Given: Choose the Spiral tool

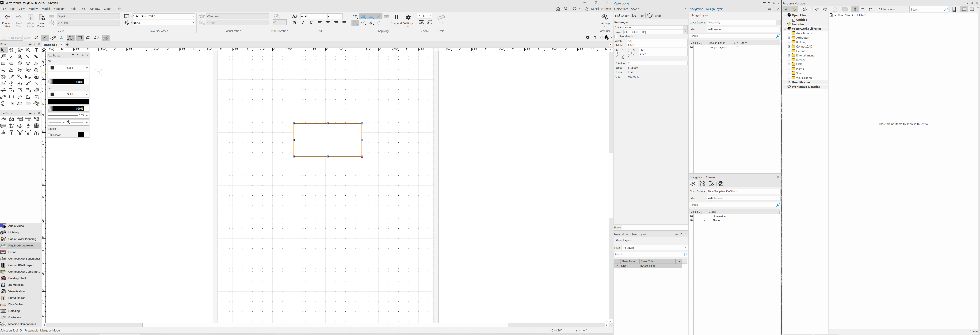Looking at the screenshot, I should [x=3, y=77].
